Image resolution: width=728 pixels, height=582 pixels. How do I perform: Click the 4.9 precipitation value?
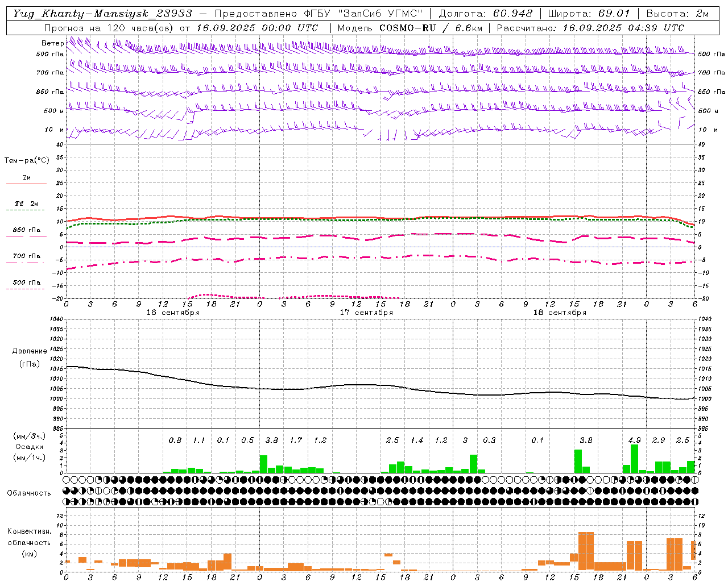635,440
